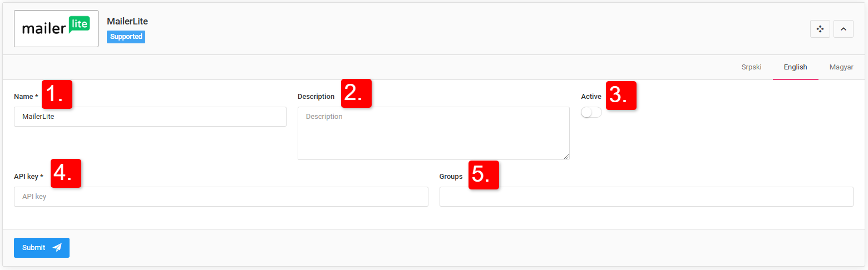Click the MailerLite heading text
Viewport: 868px width, 270px height.
click(127, 21)
